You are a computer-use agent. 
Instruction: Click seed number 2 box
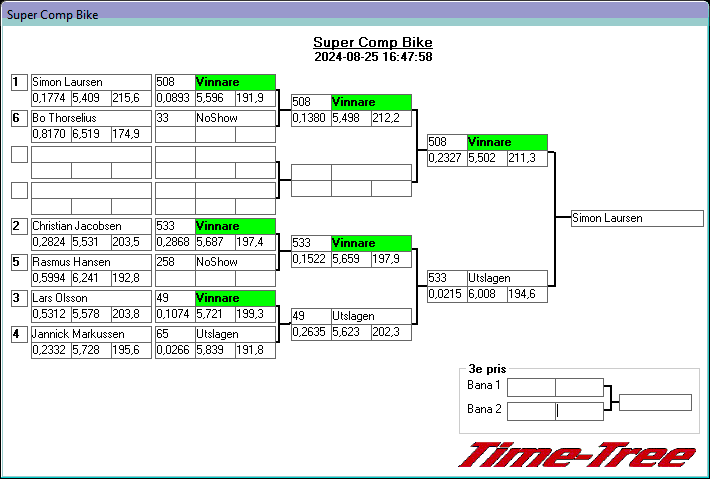pos(19,227)
